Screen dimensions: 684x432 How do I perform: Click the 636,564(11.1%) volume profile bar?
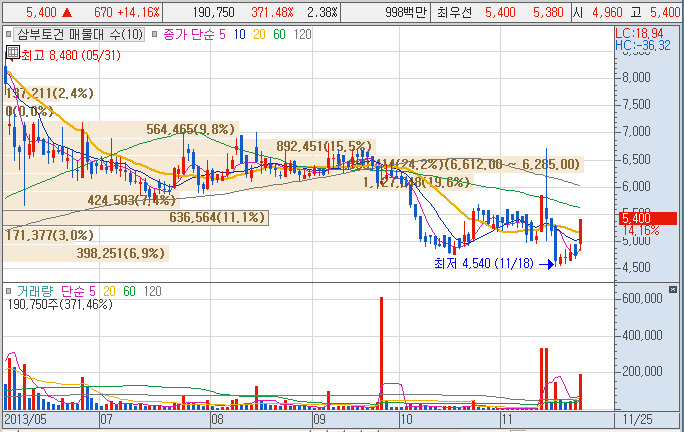[x=136, y=217]
